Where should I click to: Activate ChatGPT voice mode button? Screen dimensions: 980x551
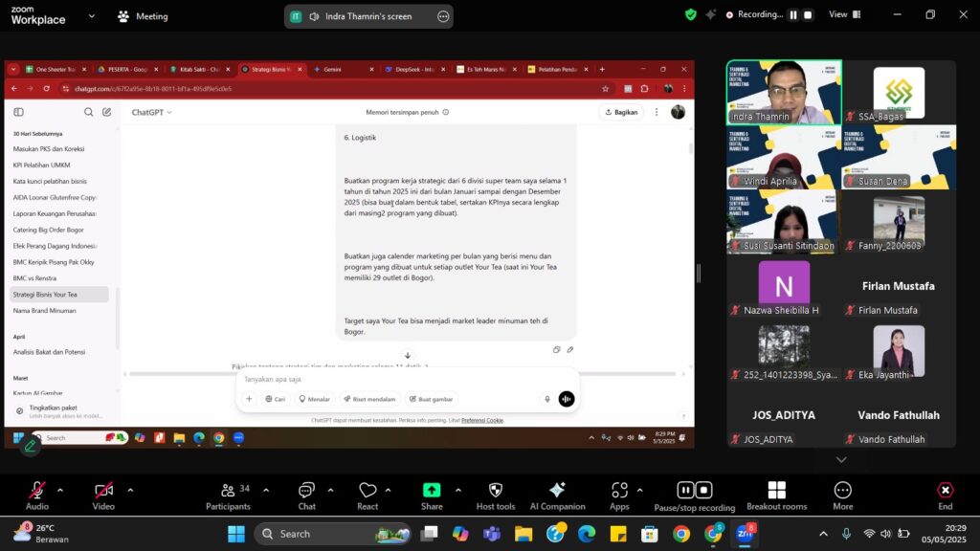tap(566, 398)
